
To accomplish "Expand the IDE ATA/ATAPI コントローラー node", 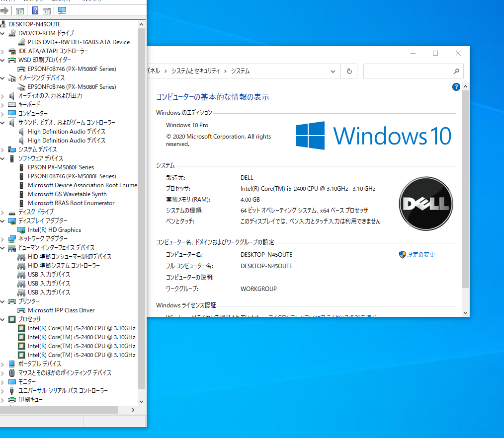I will click(2, 51).
